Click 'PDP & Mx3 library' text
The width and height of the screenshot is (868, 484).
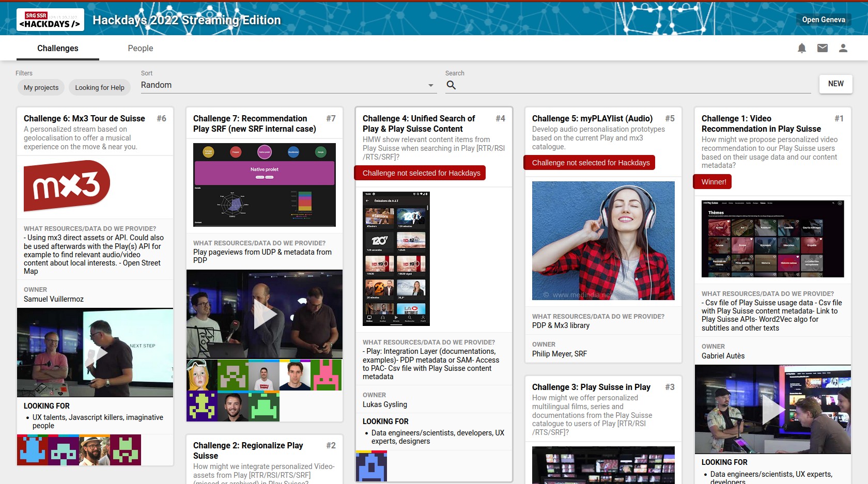[561, 325]
